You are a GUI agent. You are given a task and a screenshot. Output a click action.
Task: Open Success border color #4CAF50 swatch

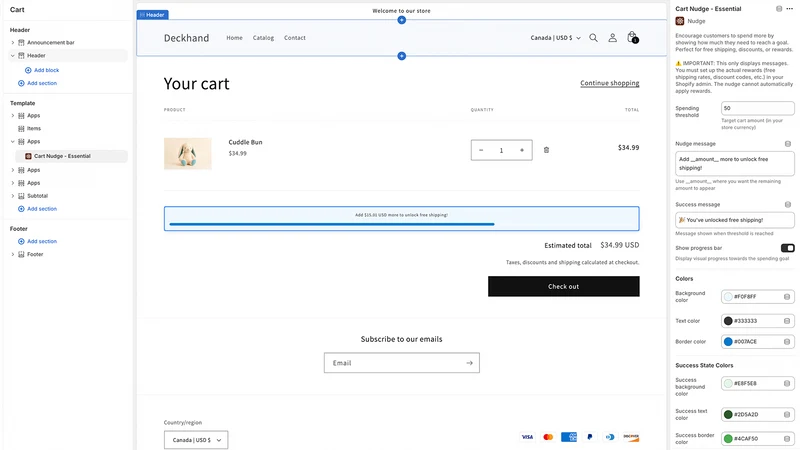728,438
